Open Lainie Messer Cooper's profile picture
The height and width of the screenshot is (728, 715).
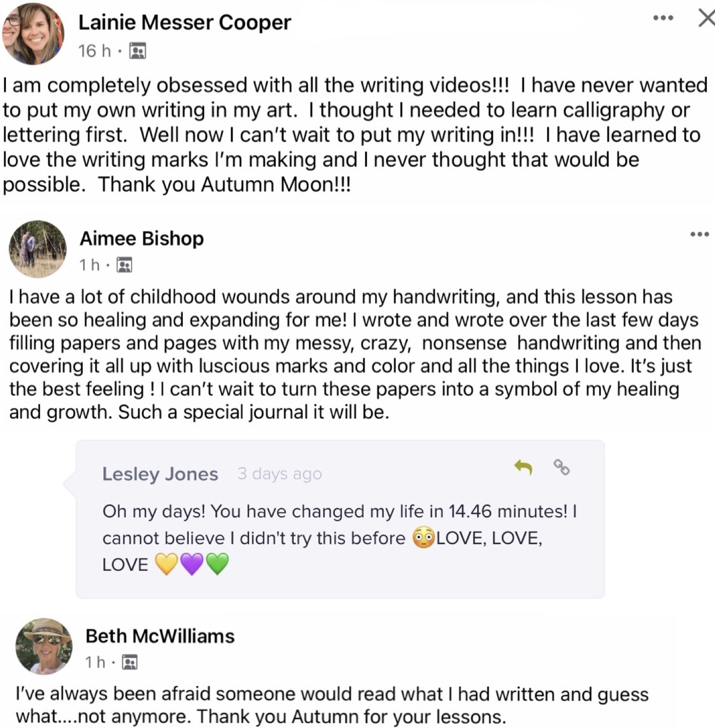(x=33, y=34)
